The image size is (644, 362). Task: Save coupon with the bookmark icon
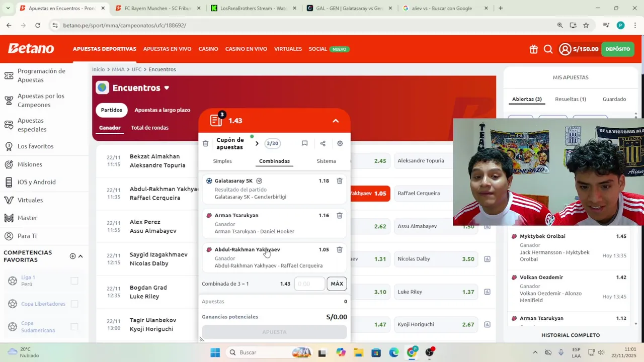tap(304, 143)
